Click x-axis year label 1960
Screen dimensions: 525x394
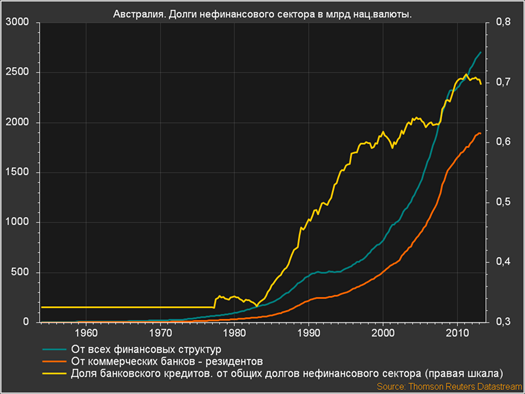(86, 333)
